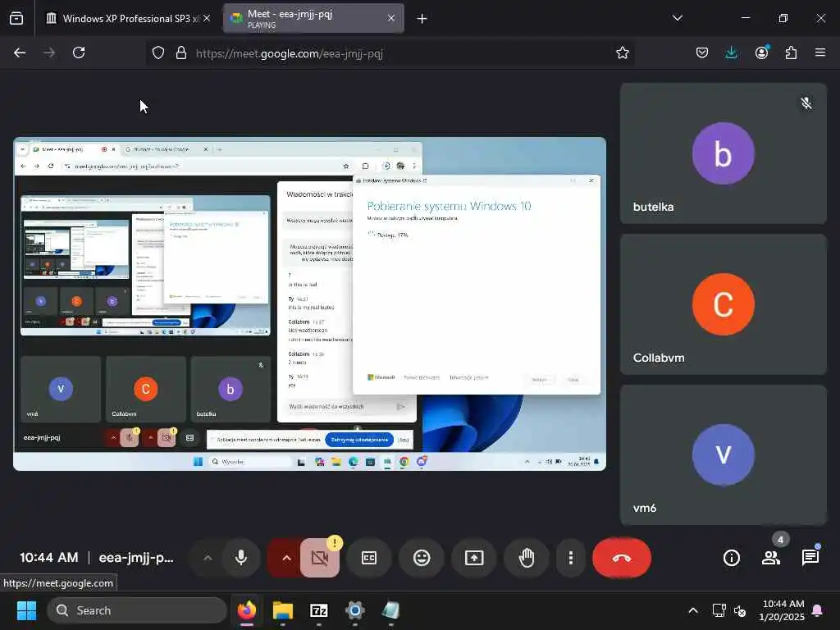Close the Windows XP Professional tab
The image size is (840, 630).
click(207, 18)
